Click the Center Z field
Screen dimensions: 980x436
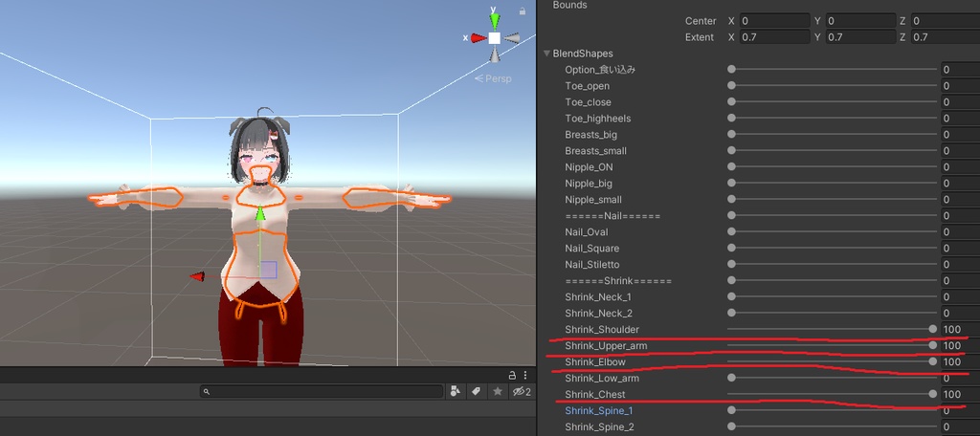[946, 21]
